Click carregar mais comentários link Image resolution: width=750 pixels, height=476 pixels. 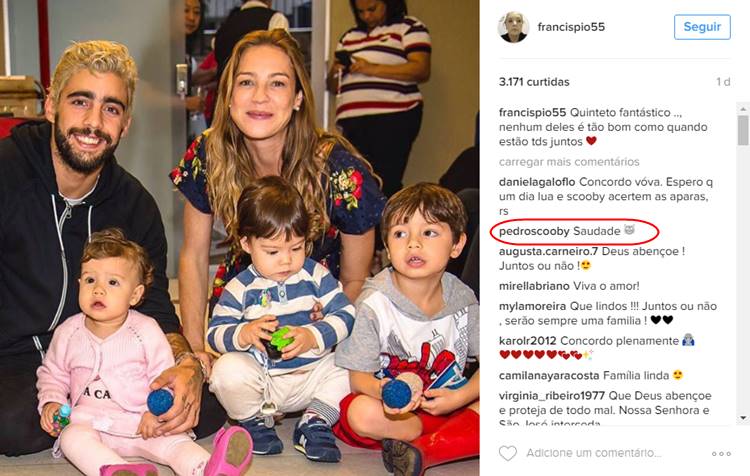tap(569, 162)
